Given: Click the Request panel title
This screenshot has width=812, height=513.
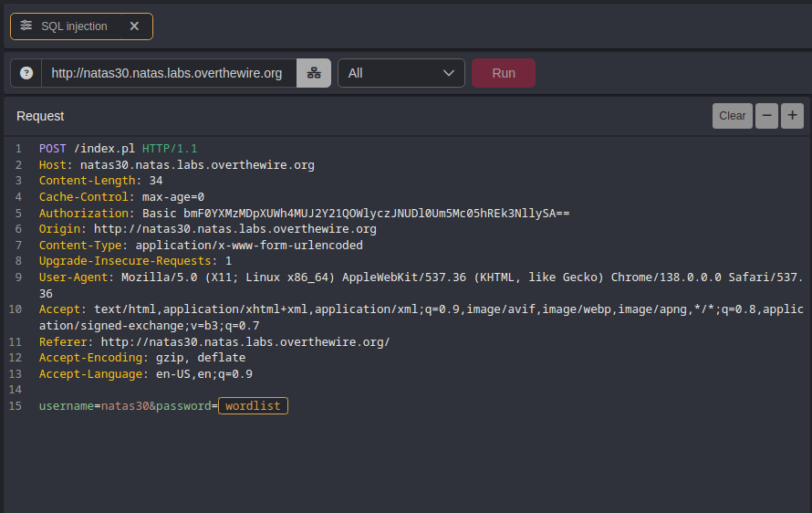Looking at the screenshot, I should [x=40, y=116].
